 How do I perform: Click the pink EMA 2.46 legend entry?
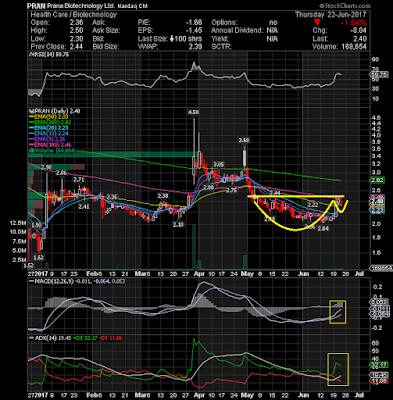[50, 145]
